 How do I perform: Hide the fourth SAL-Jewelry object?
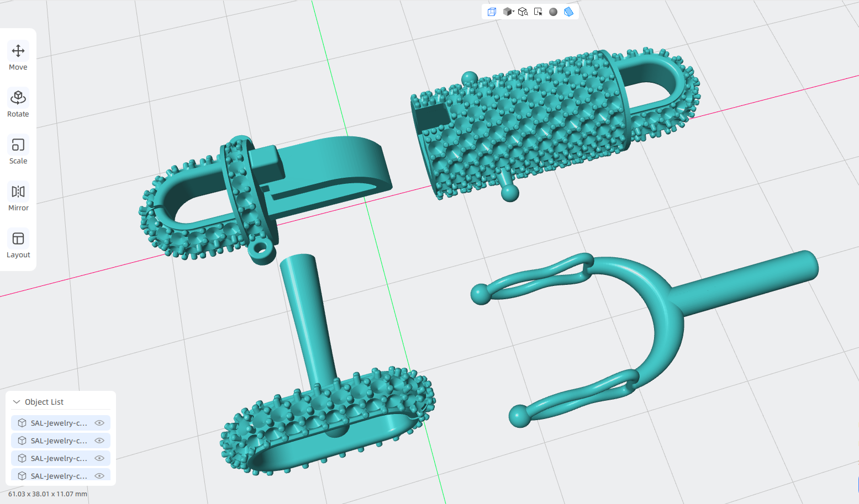click(x=99, y=476)
